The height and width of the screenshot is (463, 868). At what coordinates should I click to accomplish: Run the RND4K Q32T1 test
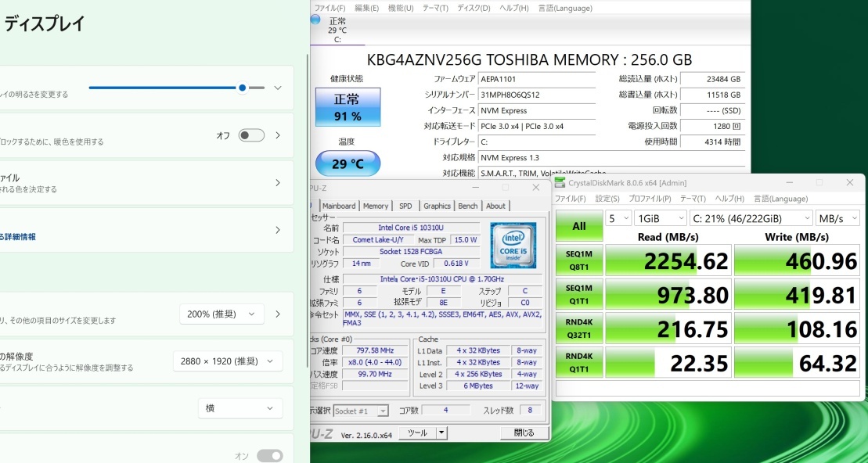point(578,328)
